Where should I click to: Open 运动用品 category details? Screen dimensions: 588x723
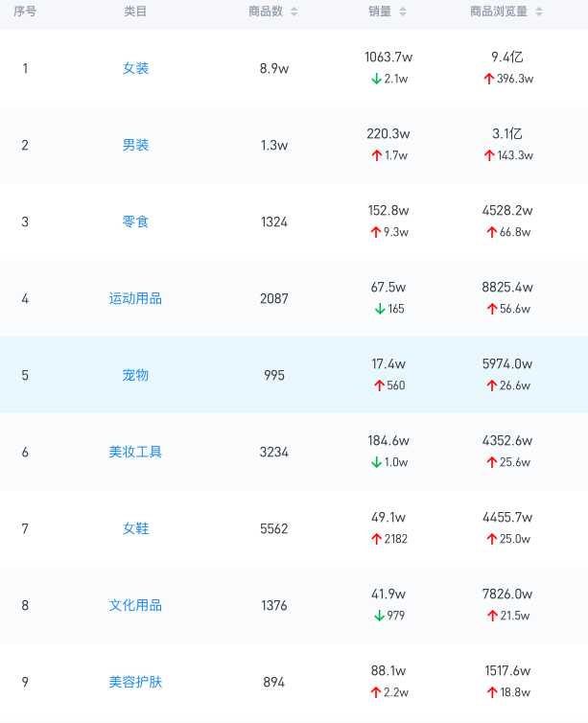(x=135, y=298)
